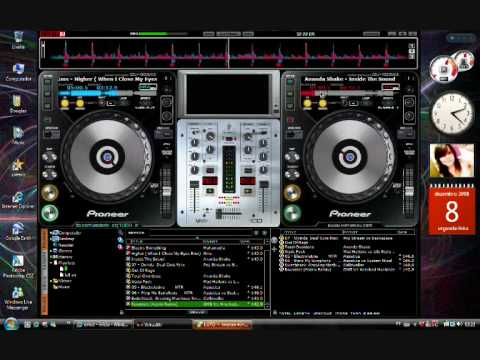Hit the gold cue button on right deck

point(292,193)
